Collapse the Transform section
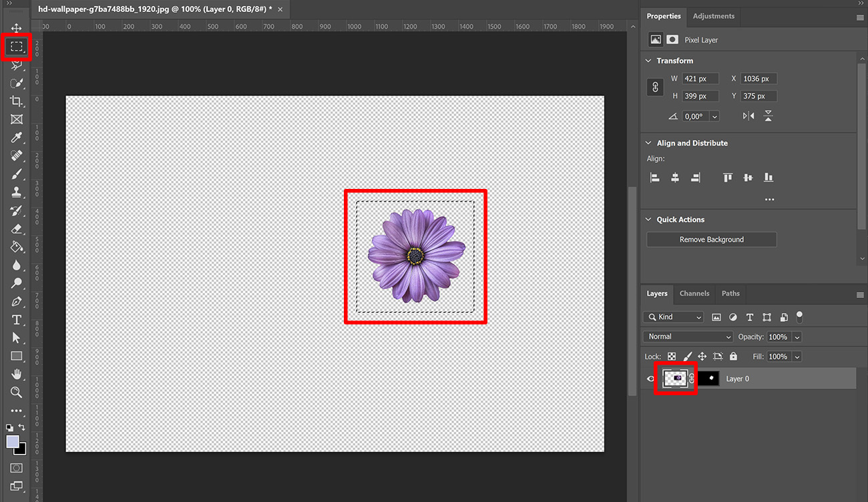868x502 pixels. 648,60
